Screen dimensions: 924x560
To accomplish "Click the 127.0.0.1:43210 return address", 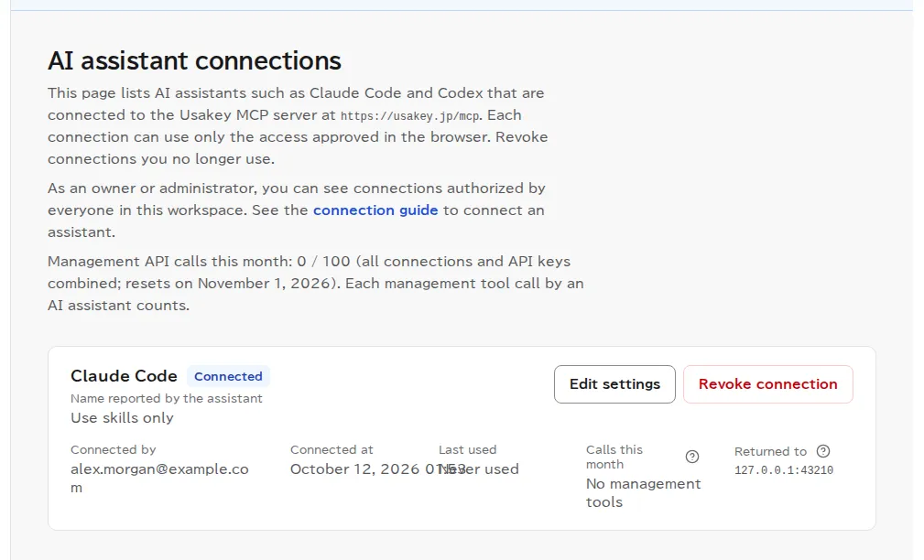I will [x=784, y=470].
